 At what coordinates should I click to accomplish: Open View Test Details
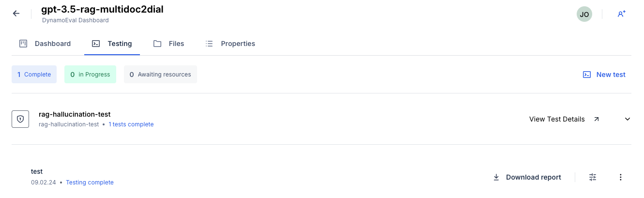(x=557, y=119)
